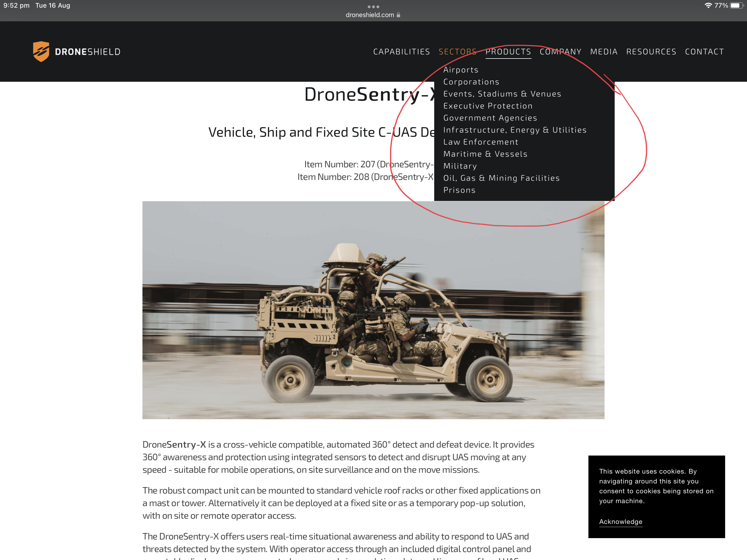Viewport: 747px width, 560px height.
Task: Select Prisons from the Sectors dropdown
Action: tap(459, 190)
